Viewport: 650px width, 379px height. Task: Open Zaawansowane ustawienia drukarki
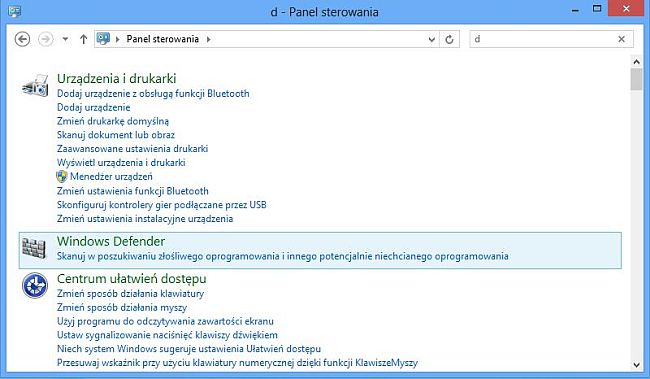[x=132, y=148]
